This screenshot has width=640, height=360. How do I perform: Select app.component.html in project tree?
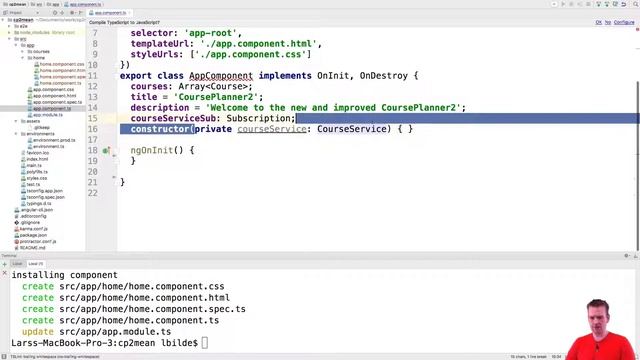pos(52,96)
